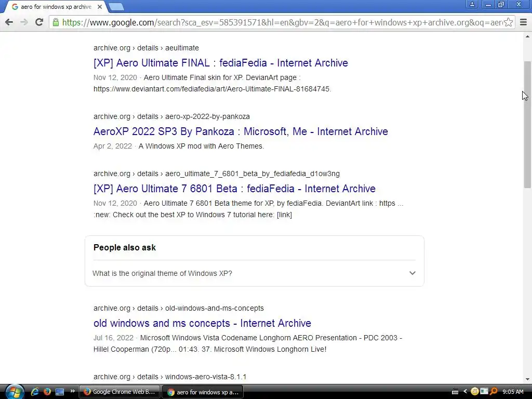
Task: Click the forward navigation arrow
Action: 24,22
